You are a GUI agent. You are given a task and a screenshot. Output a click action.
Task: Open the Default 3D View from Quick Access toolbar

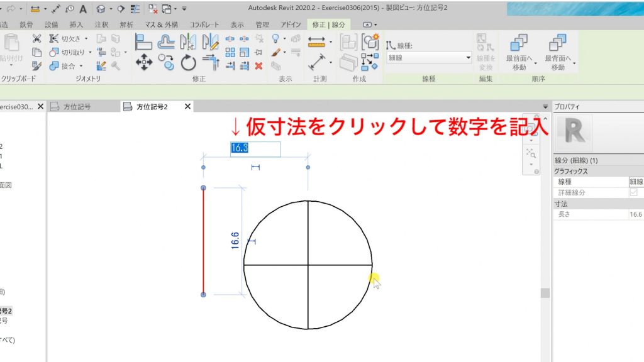[101, 9]
